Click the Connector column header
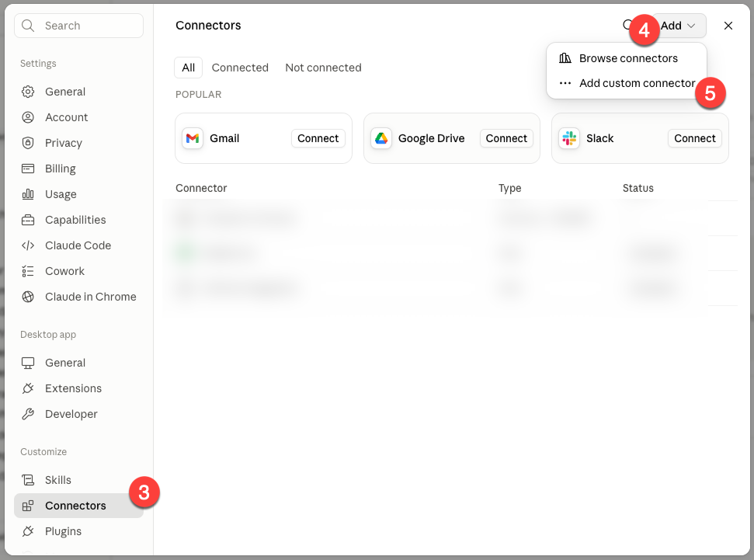Image resolution: width=754 pixels, height=560 pixels. pos(201,188)
